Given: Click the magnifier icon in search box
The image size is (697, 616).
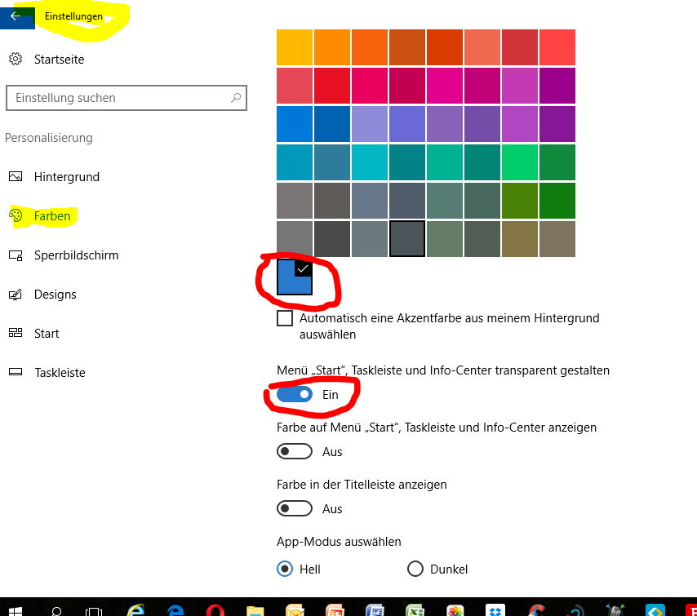Looking at the screenshot, I should coord(236,97).
